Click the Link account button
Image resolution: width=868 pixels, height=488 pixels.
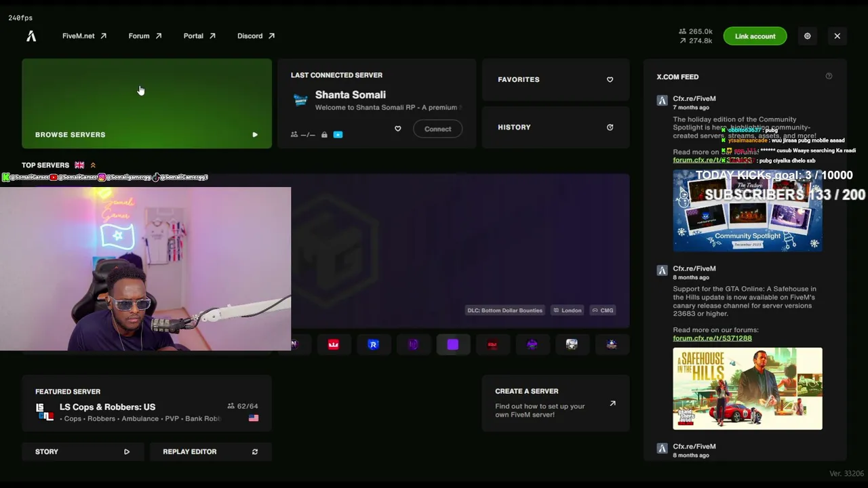coord(755,37)
